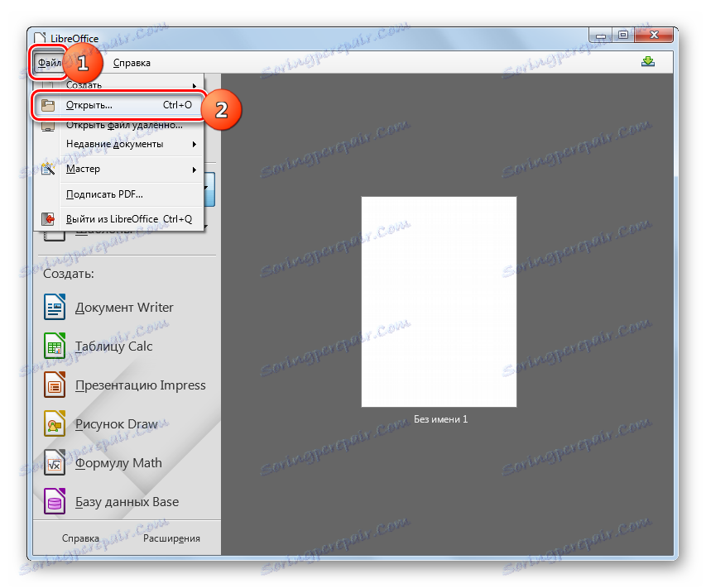Click the green update download icon
Image resolution: width=706 pixels, height=588 pixels.
tap(648, 62)
